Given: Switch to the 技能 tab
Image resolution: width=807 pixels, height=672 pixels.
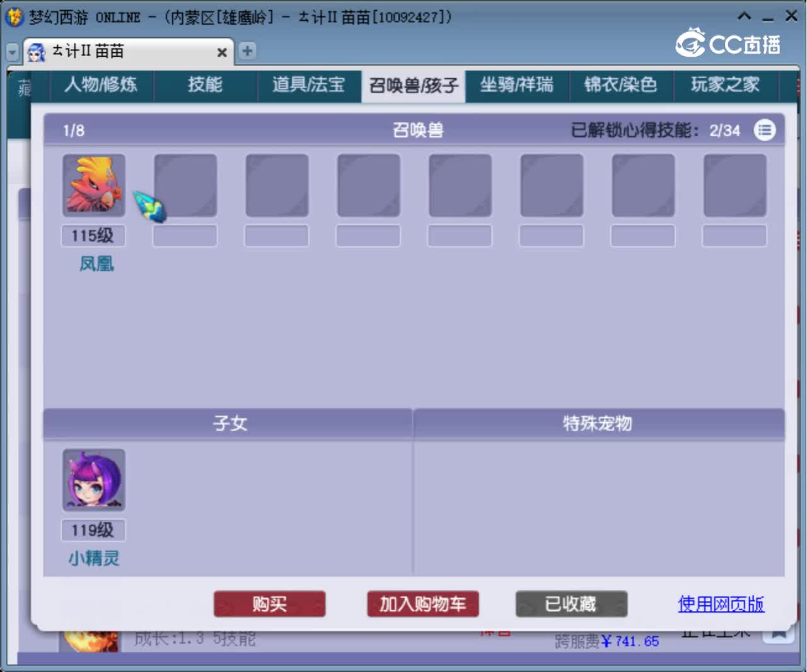Looking at the screenshot, I should tap(206, 85).
